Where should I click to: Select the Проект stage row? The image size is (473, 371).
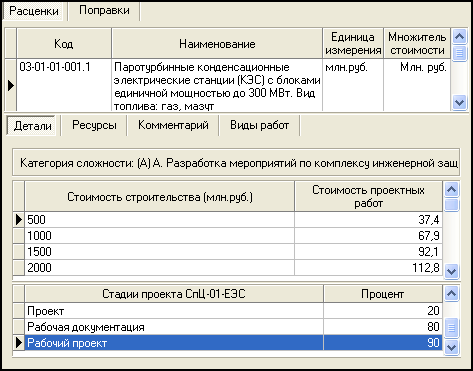pyautogui.click(x=174, y=311)
